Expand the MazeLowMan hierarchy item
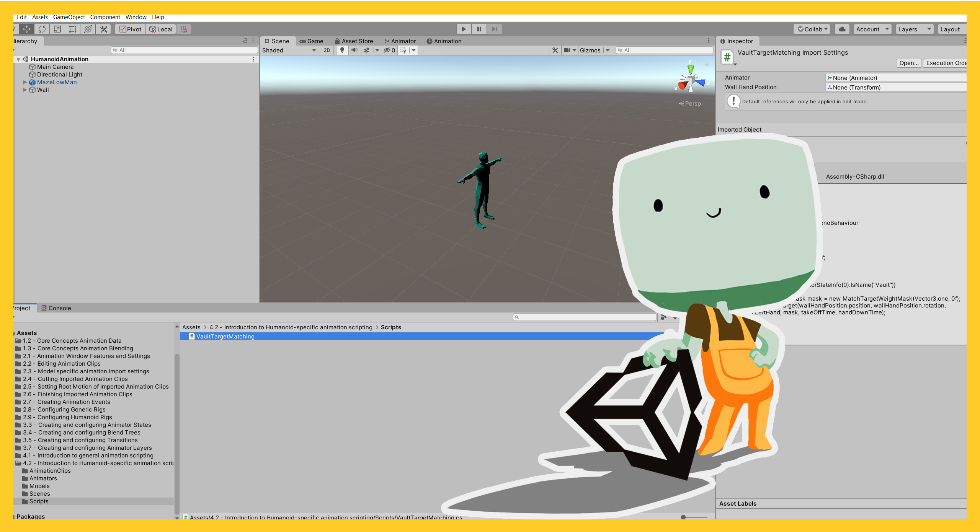This screenshot has height=532, width=980. coord(25,82)
